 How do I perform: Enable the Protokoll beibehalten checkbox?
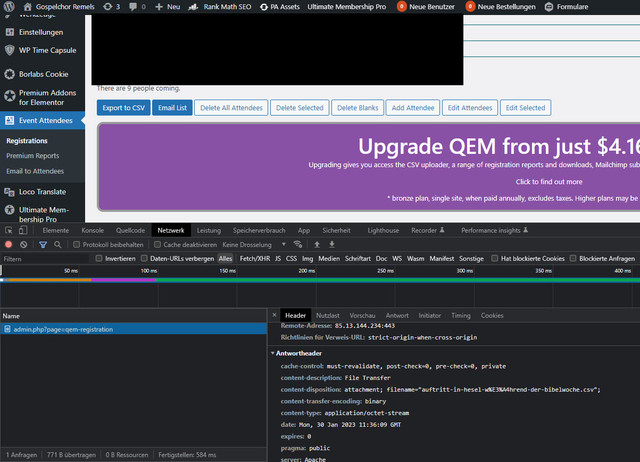click(76, 244)
